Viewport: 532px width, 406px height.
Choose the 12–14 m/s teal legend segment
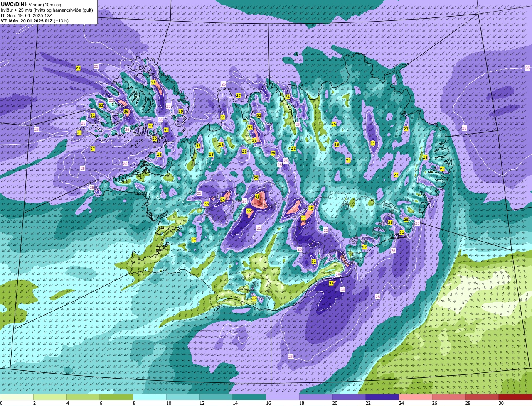point(216,397)
